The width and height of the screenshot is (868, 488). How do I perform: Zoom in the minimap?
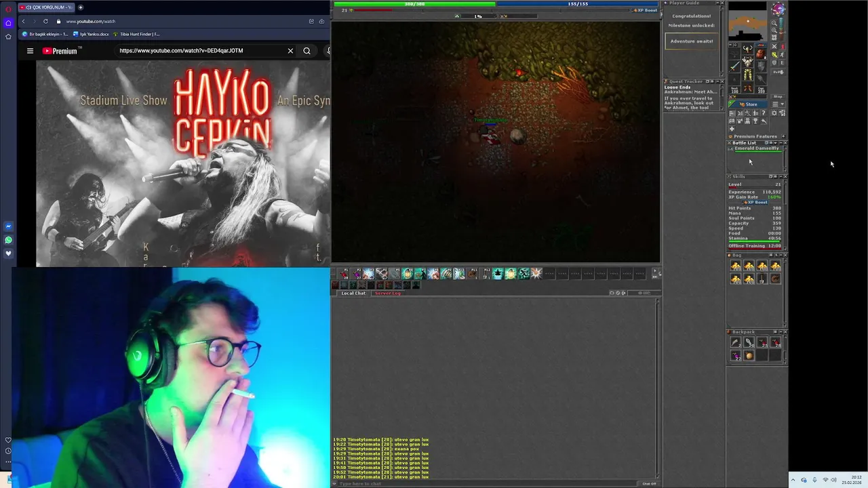[x=774, y=30]
